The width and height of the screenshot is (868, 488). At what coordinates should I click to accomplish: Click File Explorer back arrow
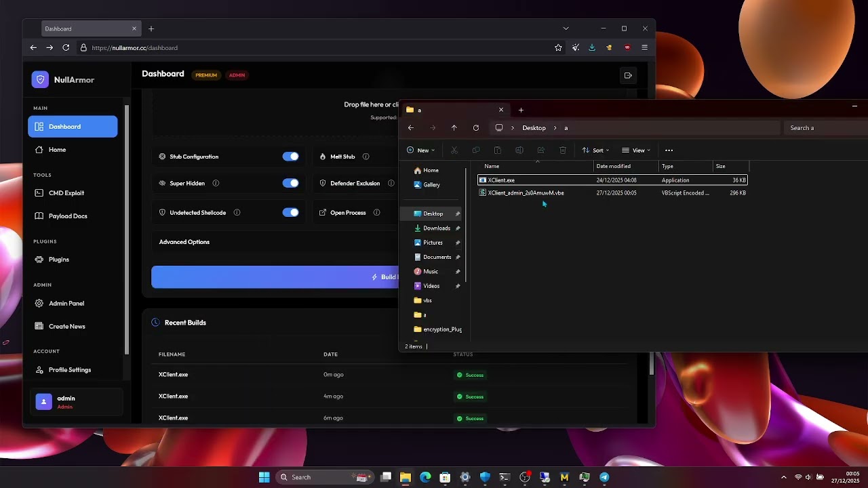click(x=410, y=127)
